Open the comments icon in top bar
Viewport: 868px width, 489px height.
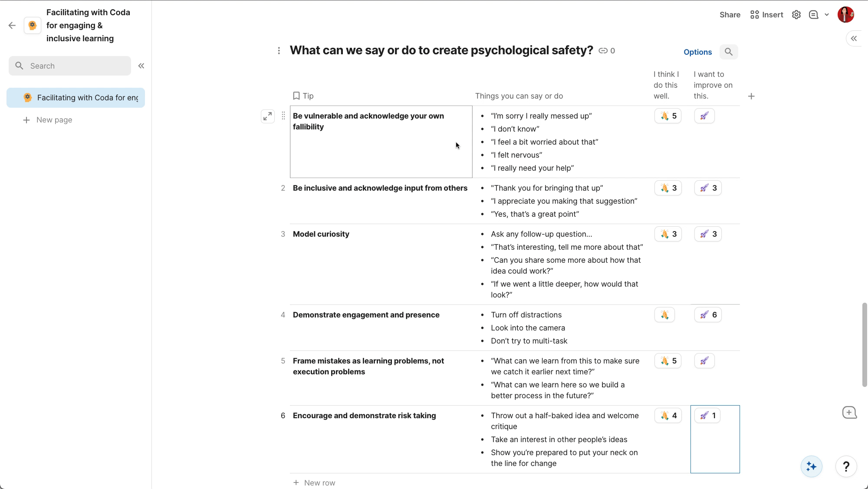pos(814,15)
